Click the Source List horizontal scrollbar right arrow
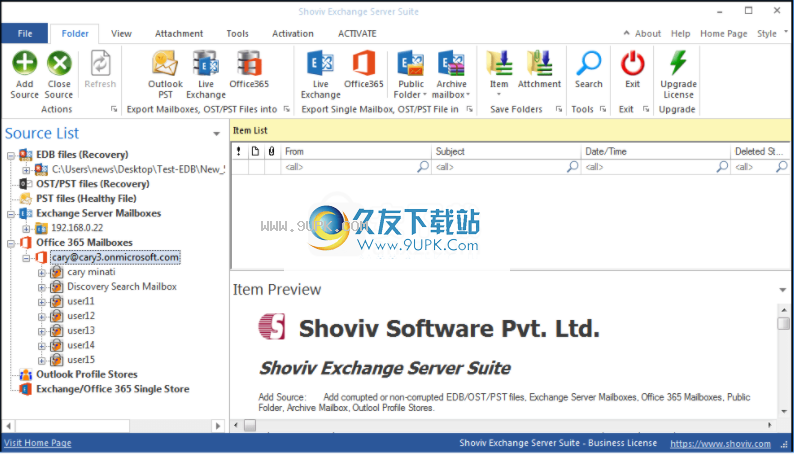 click(x=218, y=426)
